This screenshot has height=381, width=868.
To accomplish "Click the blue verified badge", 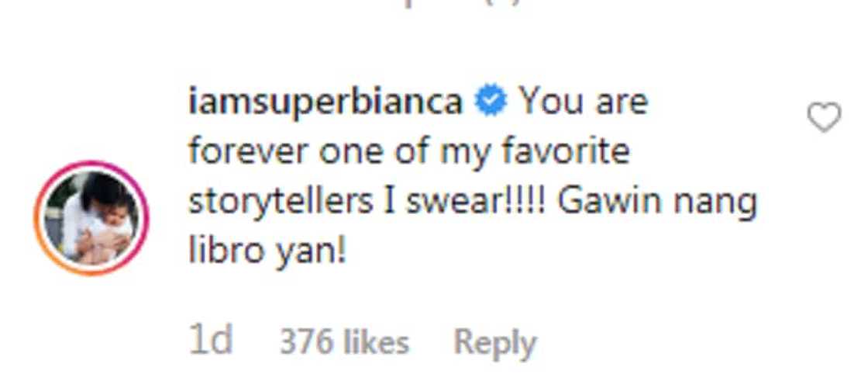I will click(491, 102).
